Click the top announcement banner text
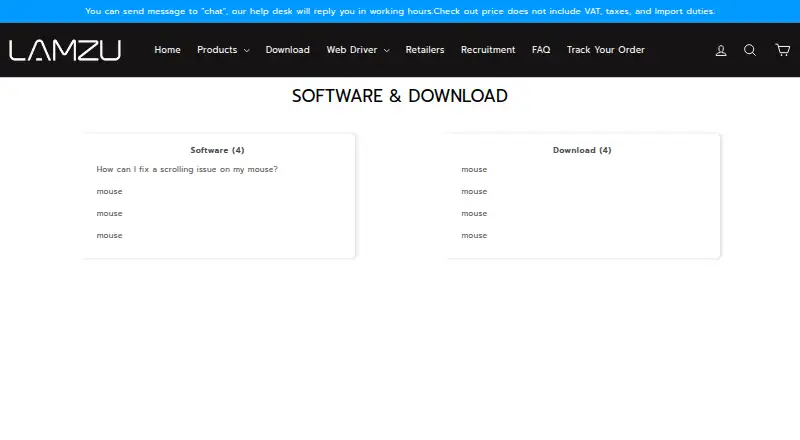Screen dimensions: 800x440 [400, 11]
